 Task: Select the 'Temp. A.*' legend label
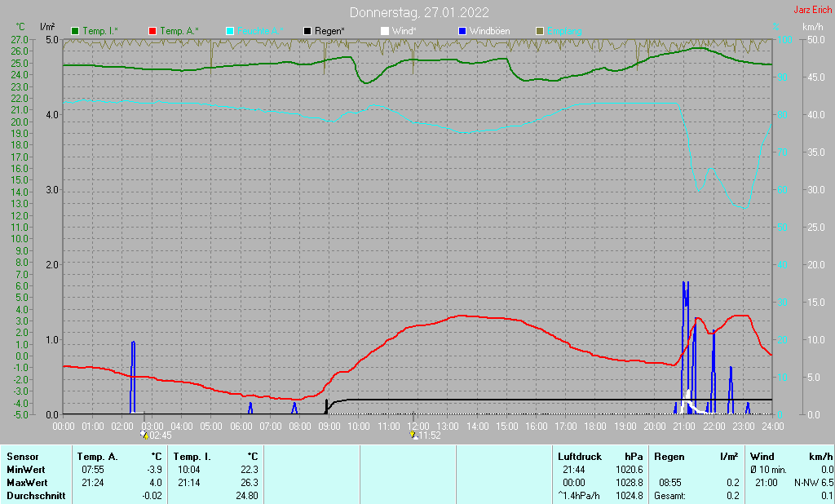179,32
